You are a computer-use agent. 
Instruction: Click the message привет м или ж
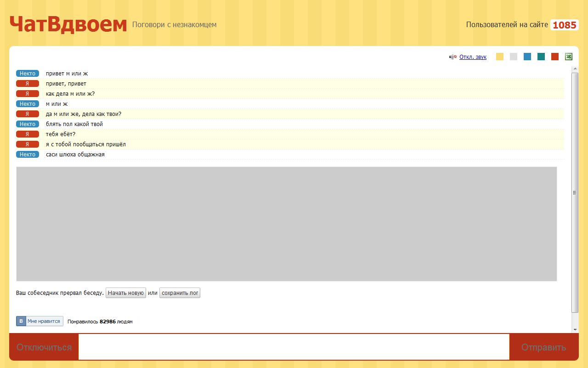67,74
